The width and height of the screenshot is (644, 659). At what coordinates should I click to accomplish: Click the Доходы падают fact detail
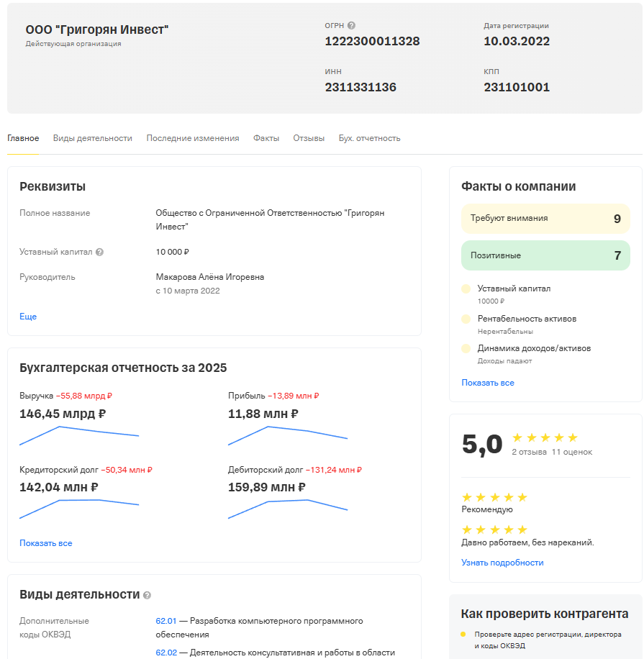click(x=504, y=361)
